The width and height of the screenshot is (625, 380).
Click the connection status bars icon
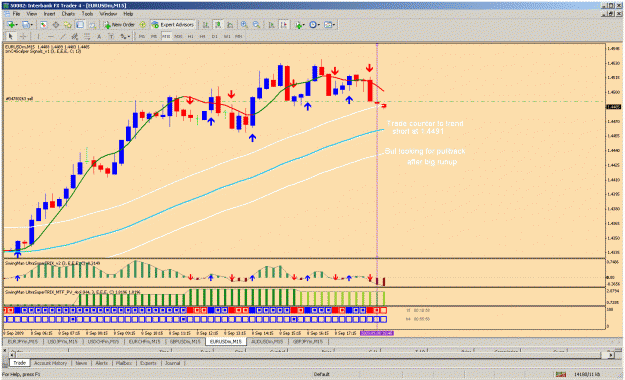pos(561,374)
